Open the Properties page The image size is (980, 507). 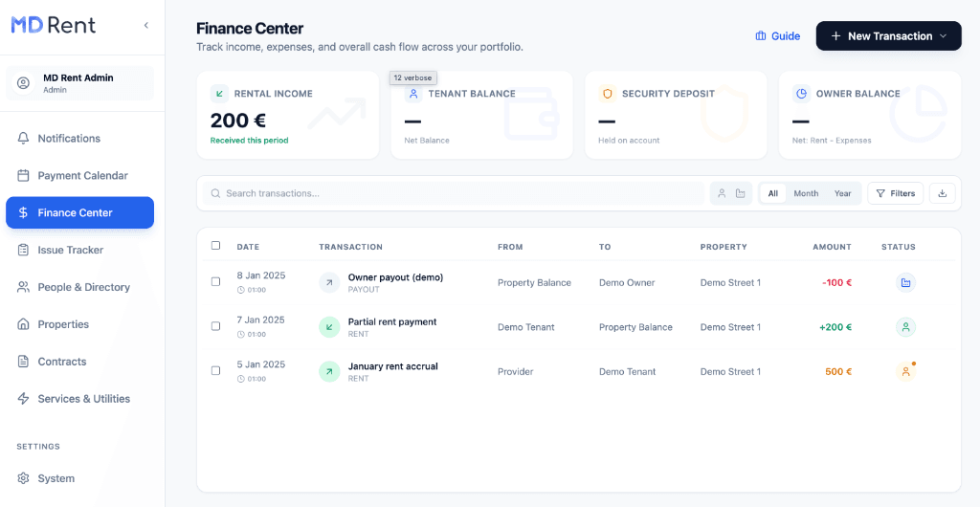80,324
